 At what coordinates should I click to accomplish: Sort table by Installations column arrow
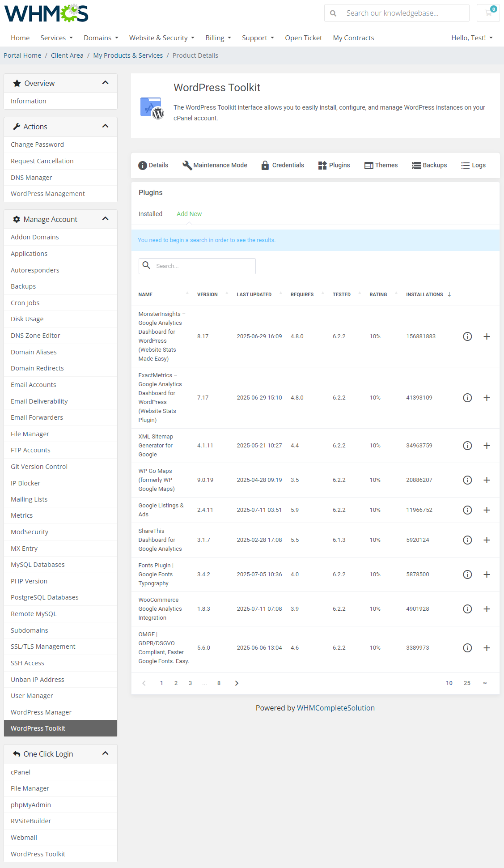(449, 294)
